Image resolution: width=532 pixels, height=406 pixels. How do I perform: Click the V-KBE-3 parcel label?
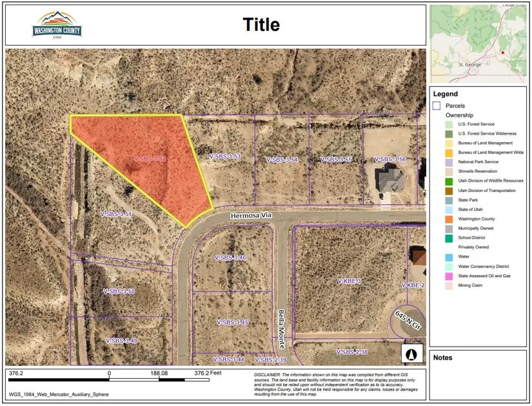coord(349,281)
